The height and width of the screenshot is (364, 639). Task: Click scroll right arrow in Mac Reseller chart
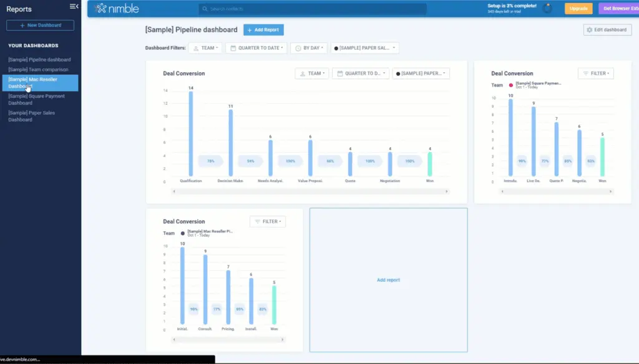pyautogui.click(x=283, y=339)
